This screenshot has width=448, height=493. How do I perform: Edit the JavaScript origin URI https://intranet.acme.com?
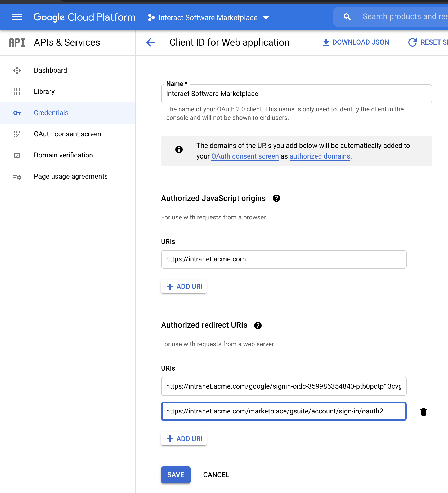[284, 259]
